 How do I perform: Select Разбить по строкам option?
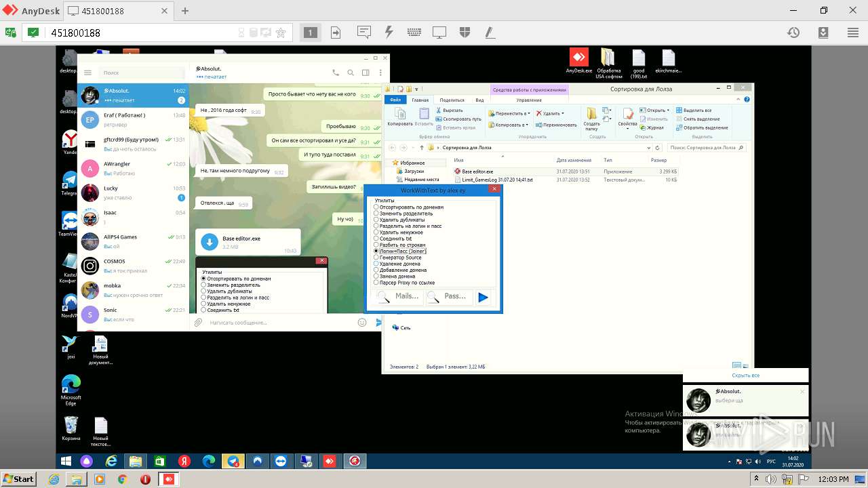coord(399,245)
